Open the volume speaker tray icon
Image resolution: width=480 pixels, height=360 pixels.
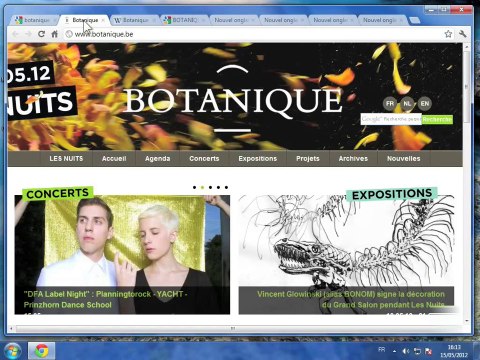tap(405, 351)
